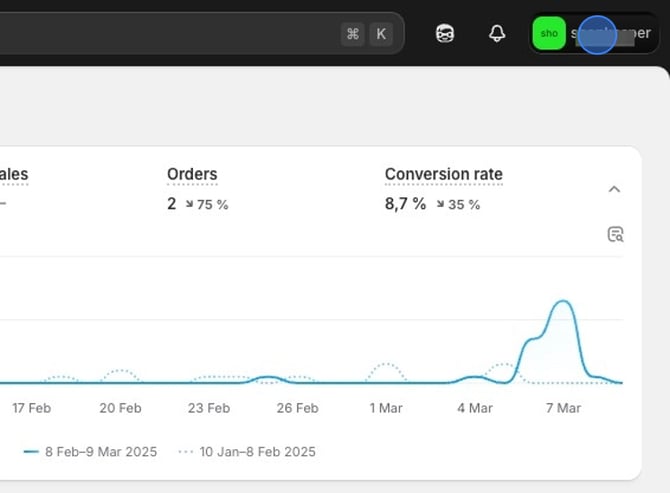Click the K shortcut key badge
The height and width of the screenshot is (493, 670).
381,33
